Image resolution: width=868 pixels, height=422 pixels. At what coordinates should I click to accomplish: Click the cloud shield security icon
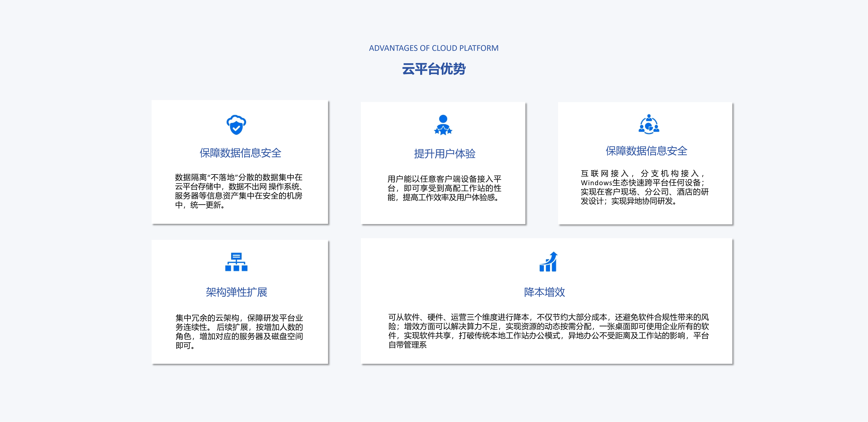(236, 125)
